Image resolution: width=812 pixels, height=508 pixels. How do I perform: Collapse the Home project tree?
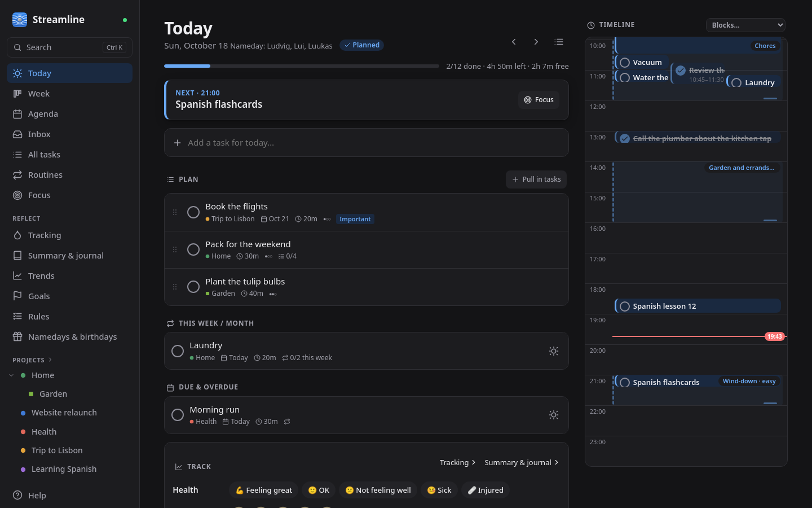[x=11, y=375]
